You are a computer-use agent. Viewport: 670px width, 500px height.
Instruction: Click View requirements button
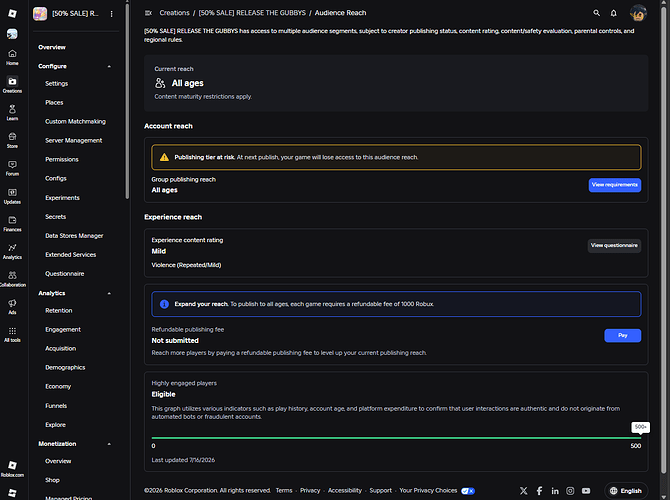[614, 185]
